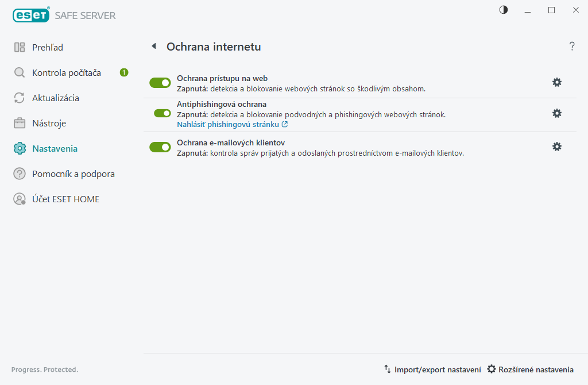Viewport: 588px width, 385px height.
Task: Open settings gear for Ochrana e-mailových klientov
Action: coord(556,147)
